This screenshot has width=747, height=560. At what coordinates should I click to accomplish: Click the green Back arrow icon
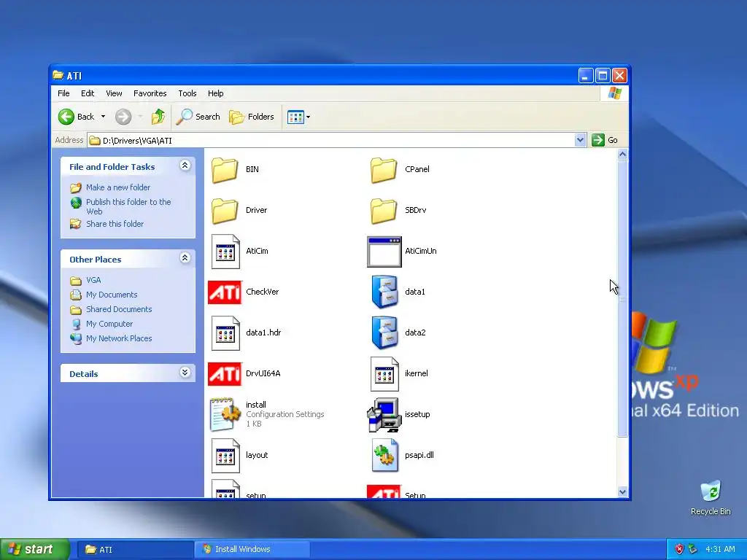(x=66, y=117)
